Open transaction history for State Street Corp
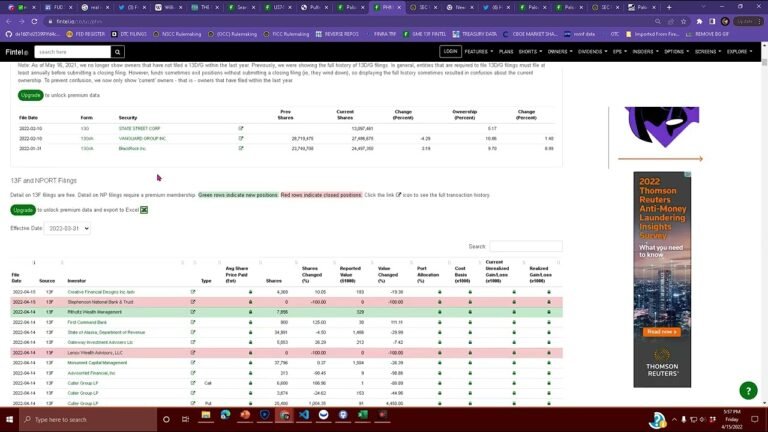The height and width of the screenshot is (432, 768). pos(240,128)
